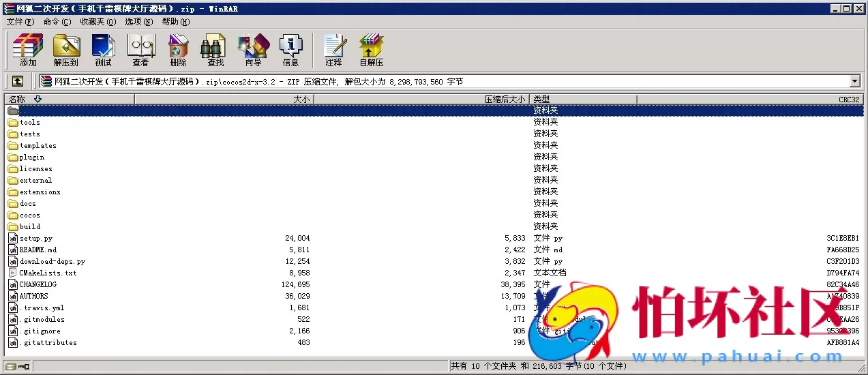Click the tools folder icon
868x375 pixels.
(x=13, y=123)
